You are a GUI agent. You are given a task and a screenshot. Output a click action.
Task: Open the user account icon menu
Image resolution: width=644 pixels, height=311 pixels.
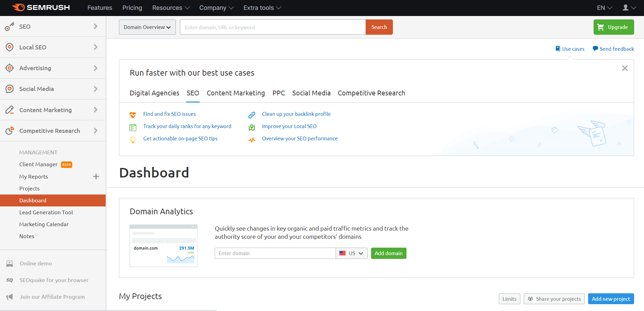coord(629,7)
